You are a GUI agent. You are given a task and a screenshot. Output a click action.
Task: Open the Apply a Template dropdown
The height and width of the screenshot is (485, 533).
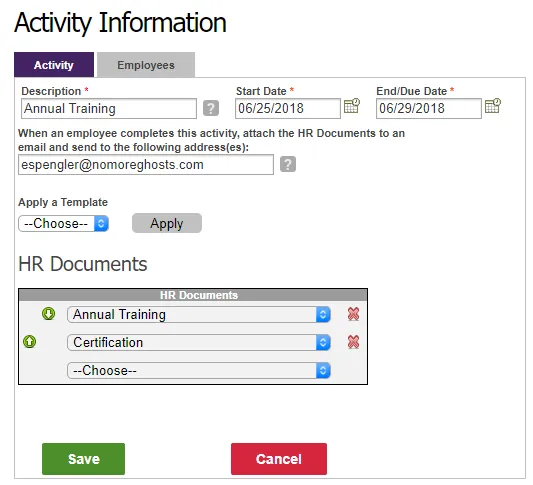(x=64, y=224)
